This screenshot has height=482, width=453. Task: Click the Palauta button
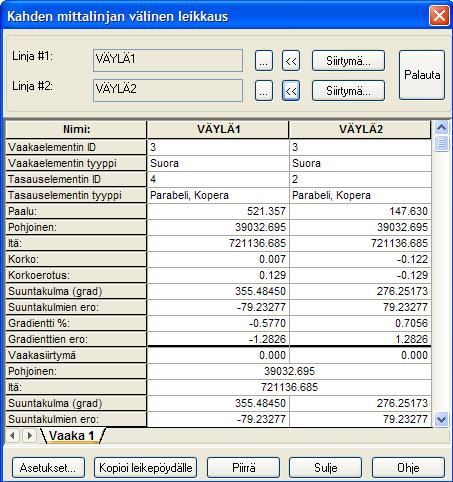click(422, 75)
